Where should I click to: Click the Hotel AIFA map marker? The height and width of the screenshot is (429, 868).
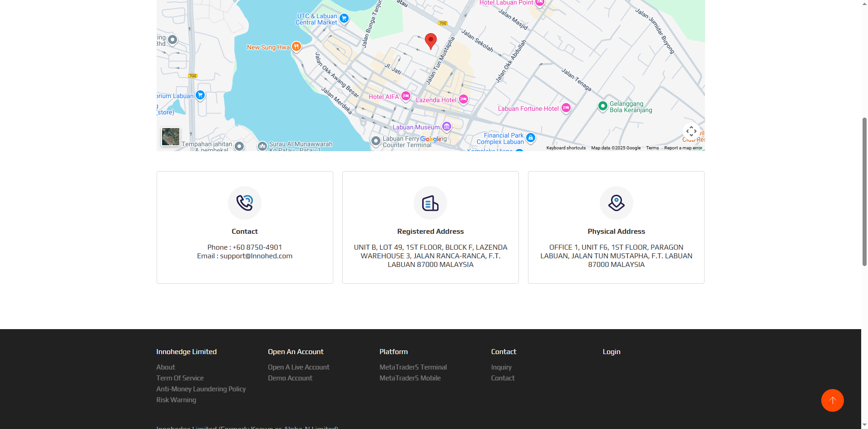(x=406, y=96)
